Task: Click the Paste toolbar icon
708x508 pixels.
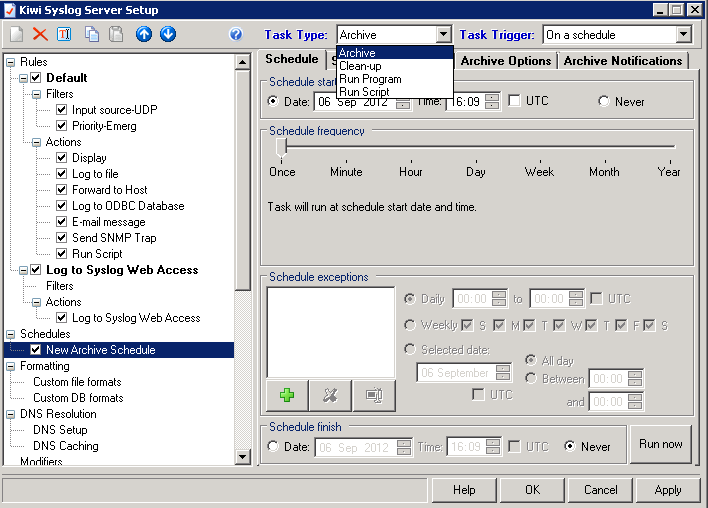Action: point(116,34)
